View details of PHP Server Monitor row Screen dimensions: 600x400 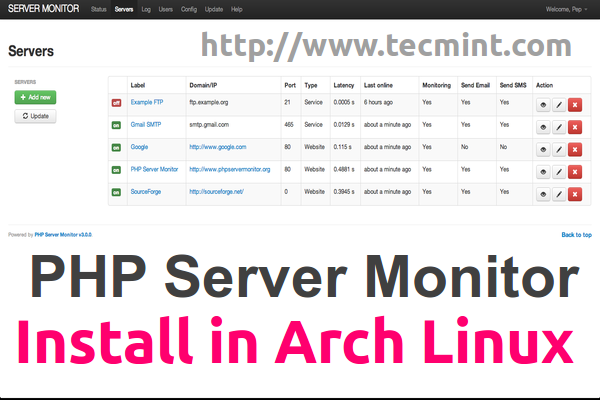[x=543, y=172]
